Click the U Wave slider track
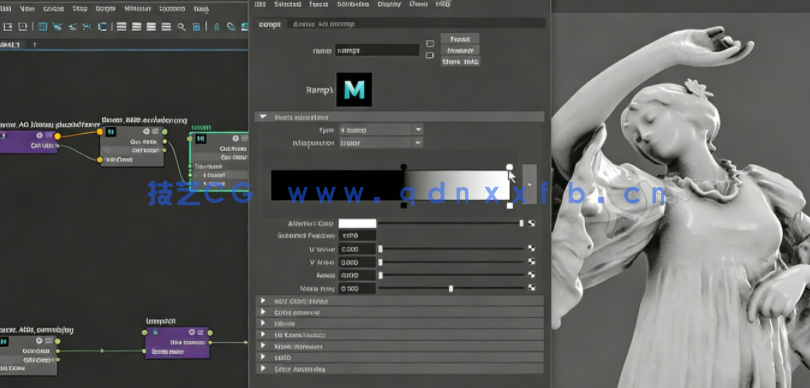 click(x=452, y=249)
